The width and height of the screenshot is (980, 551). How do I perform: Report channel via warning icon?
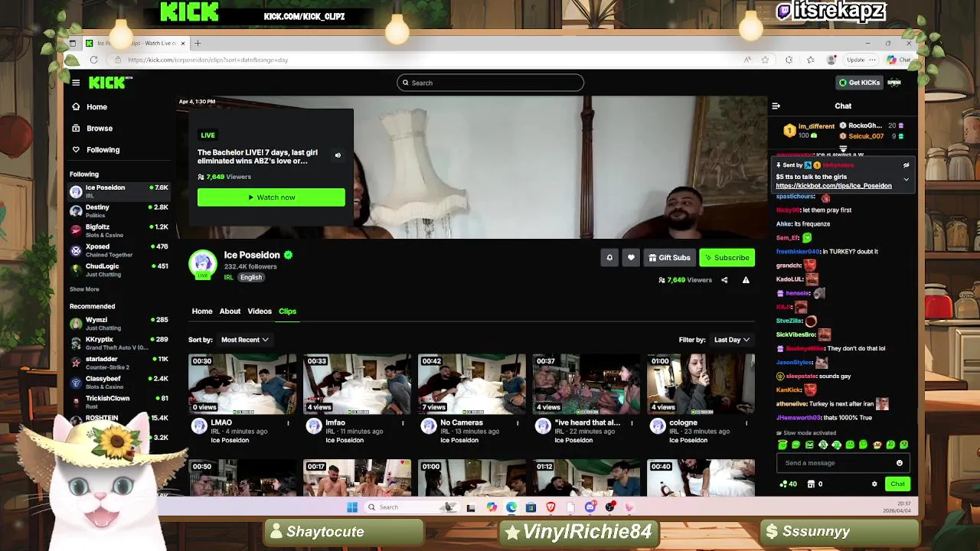click(746, 280)
